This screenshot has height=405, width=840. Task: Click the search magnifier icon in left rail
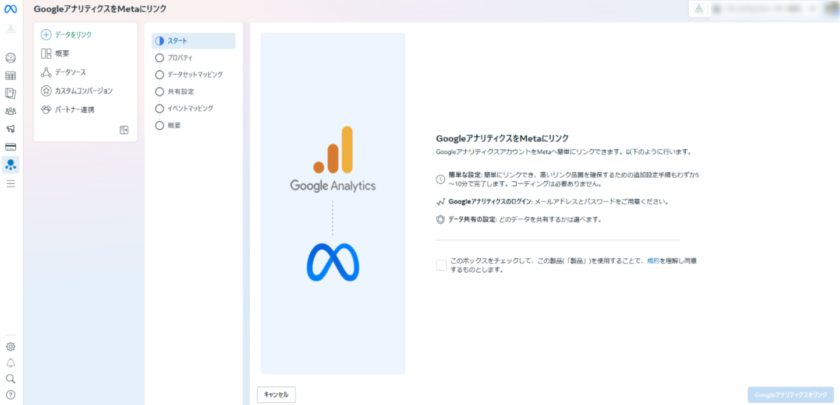pyautogui.click(x=11, y=379)
